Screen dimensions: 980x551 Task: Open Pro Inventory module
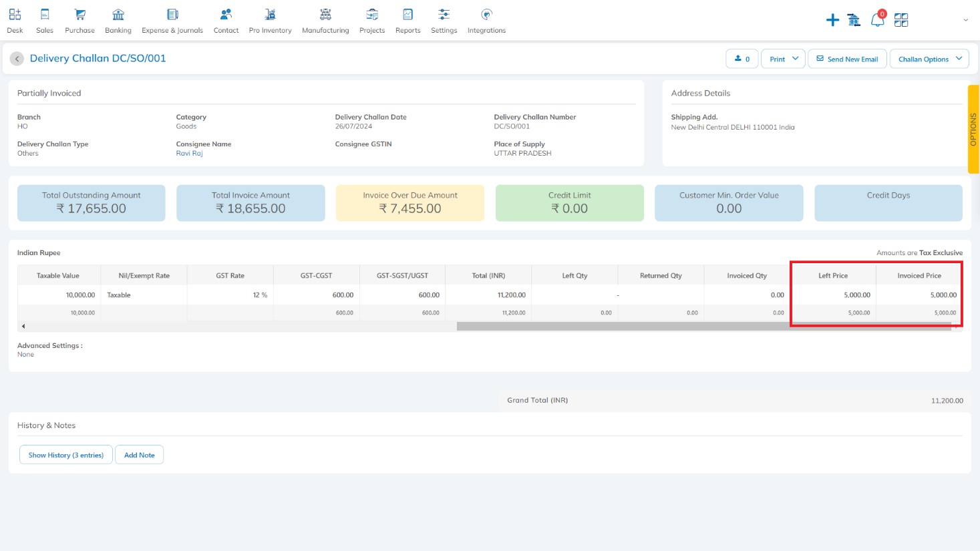(x=270, y=21)
